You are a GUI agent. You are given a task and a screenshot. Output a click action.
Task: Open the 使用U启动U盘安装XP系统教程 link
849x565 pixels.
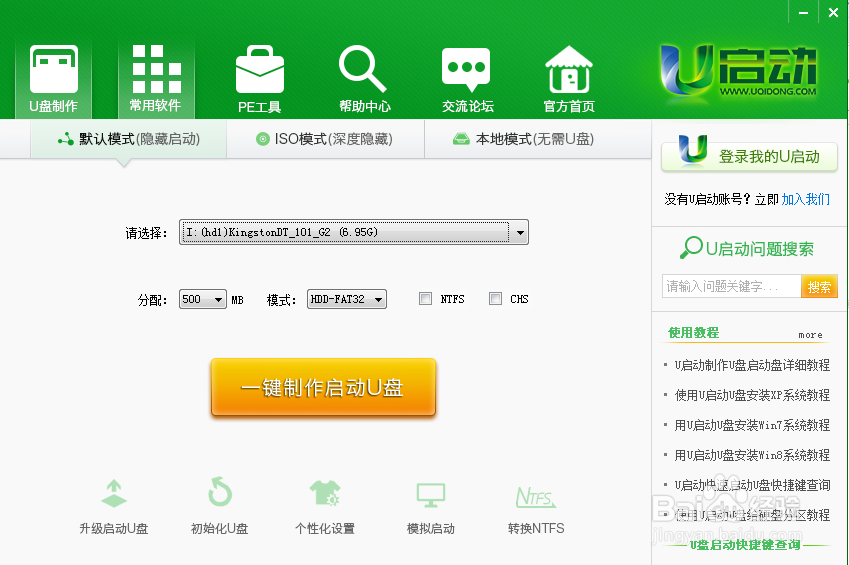tap(752, 395)
